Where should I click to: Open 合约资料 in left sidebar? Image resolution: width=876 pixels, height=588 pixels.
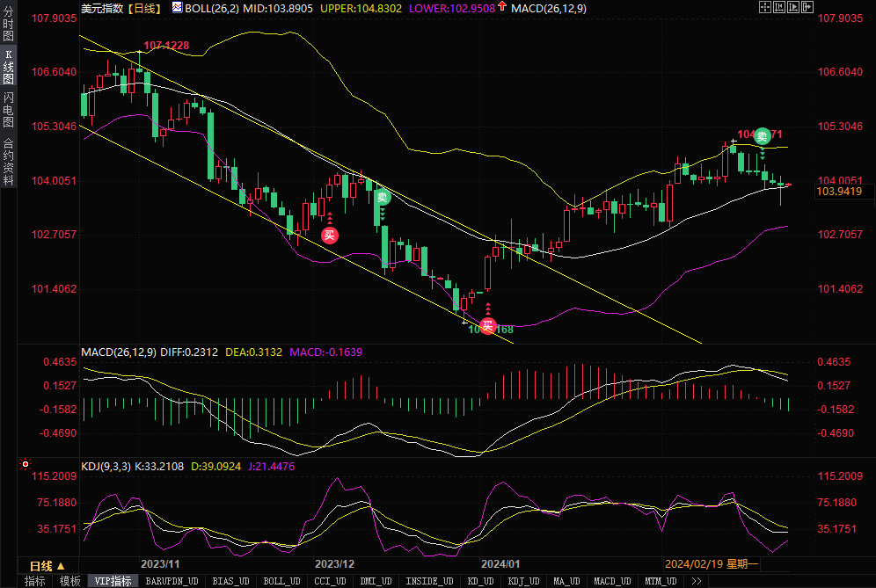click(x=8, y=161)
